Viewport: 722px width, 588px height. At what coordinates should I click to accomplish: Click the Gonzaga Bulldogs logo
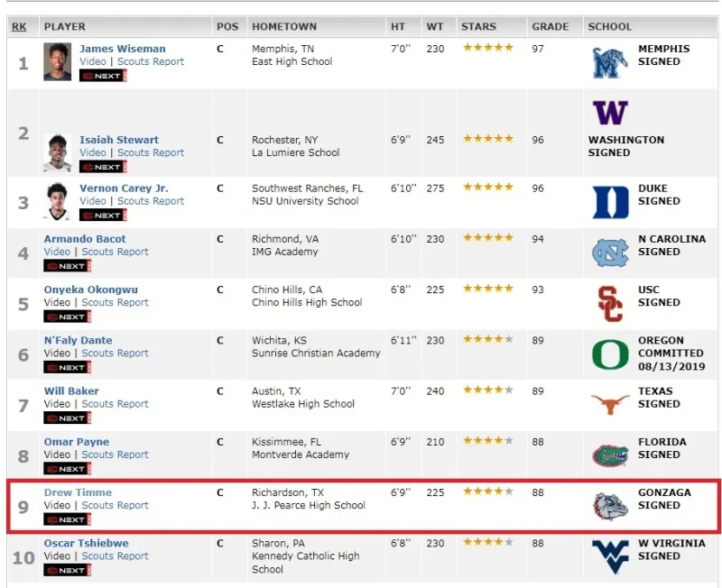(610, 506)
